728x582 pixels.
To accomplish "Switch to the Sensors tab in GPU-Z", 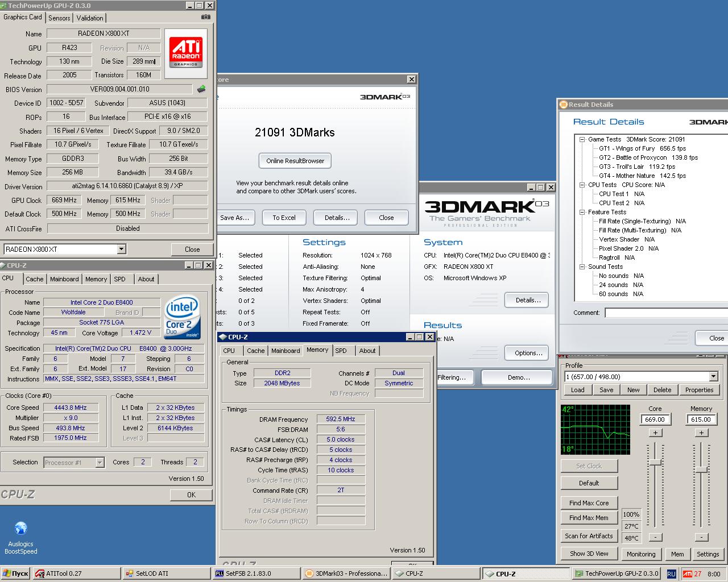I will point(59,18).
